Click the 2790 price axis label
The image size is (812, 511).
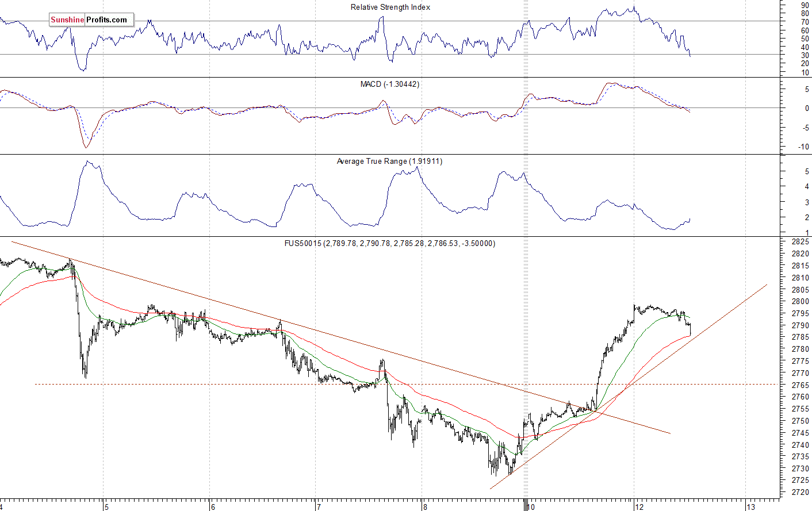tap(800, 326)
